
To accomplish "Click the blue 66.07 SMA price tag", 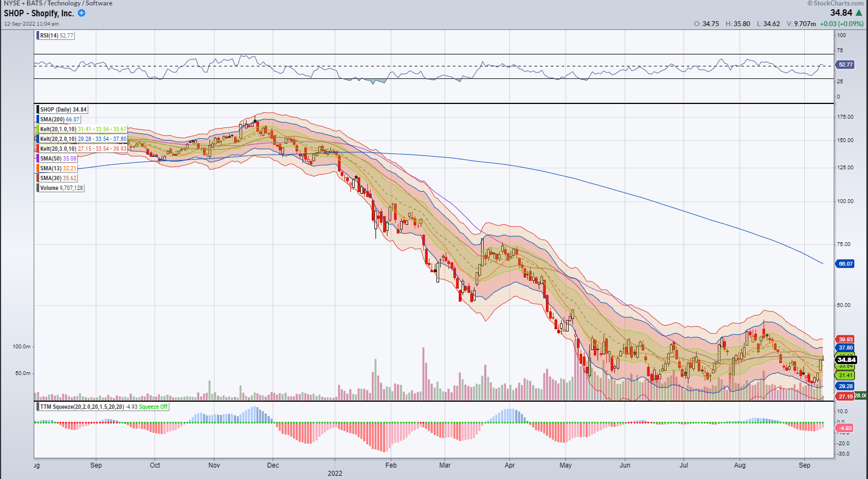I will coord(845,263).
